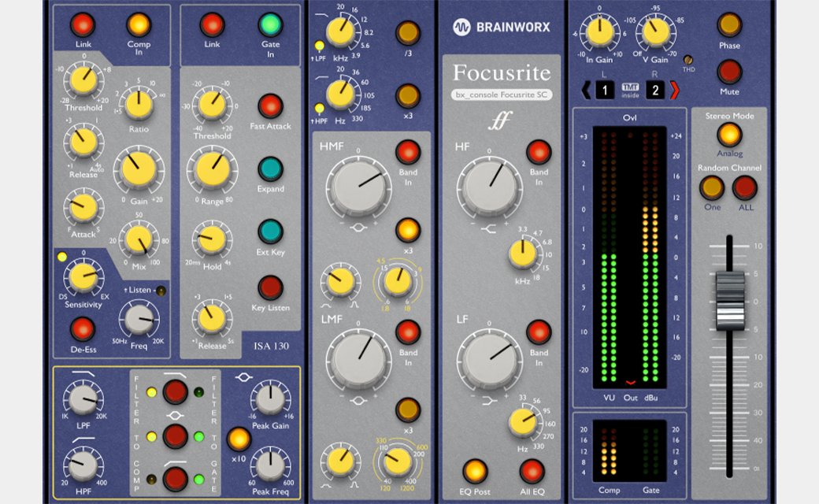Click the compressor Ratio knob
The width and height of the screenshot is (819, 504).
coord(139,103)
